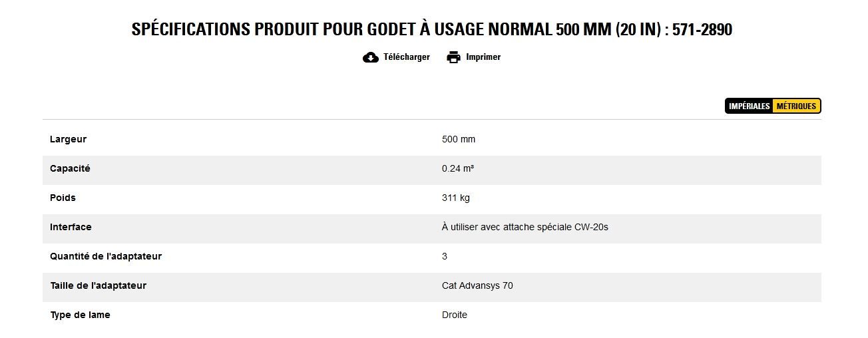Select the 0.24 m³ capacity value
This screenshot has width=868, height=338.
[x=458, y=169]
